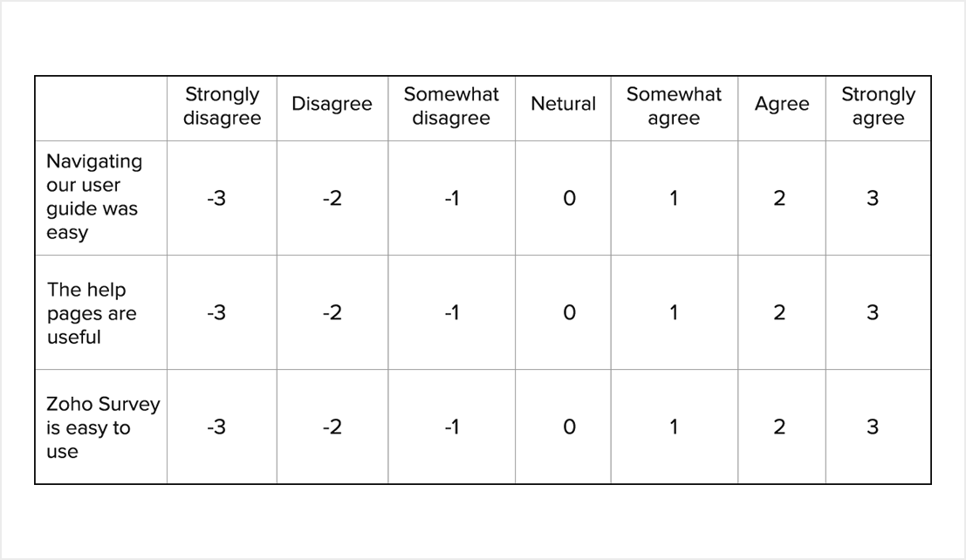This screenshot has width=966, height=560.
Task: Choose 3 for Zoho Survey is easy to use
Action: pyautogui.click(x=873, y=427)
